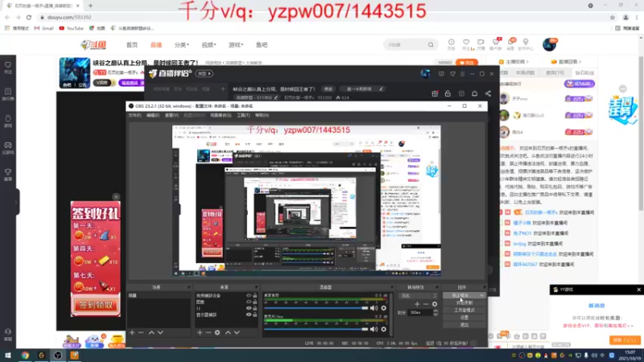Click the bell notification icon in streaming companion
The width and height of the screenshot is (644, 362).
pyautogui.click(x=474, y=93)
